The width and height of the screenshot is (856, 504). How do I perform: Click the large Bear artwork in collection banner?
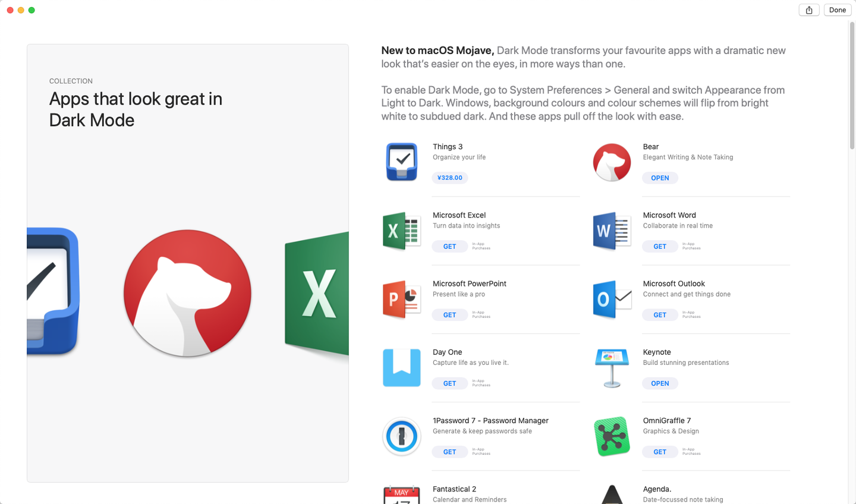[x=187, y=294]
